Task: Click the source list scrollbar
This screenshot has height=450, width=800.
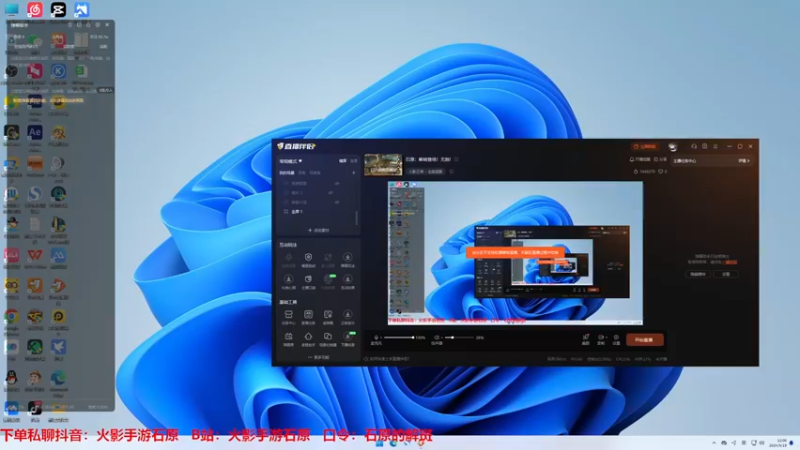Action: tap(356, 218)
